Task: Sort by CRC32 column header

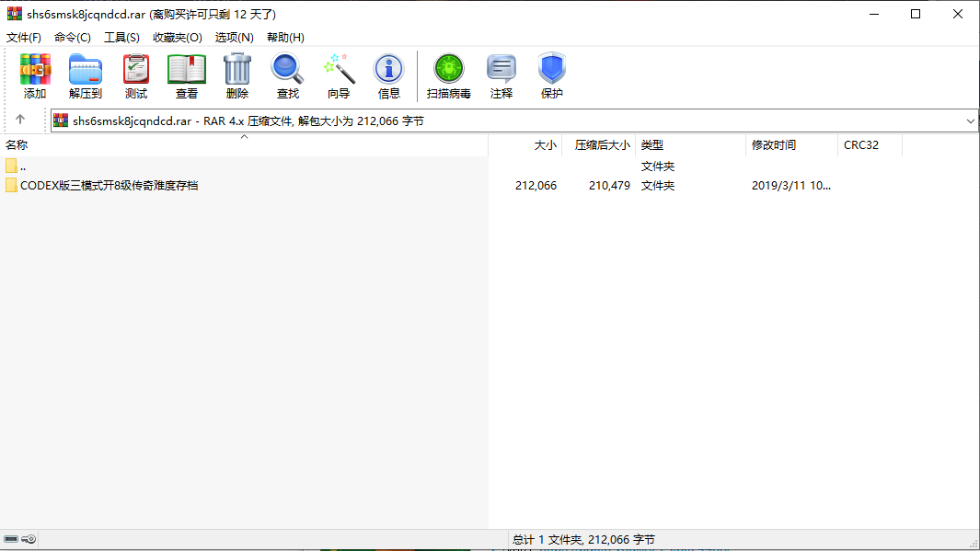Action: click(x=870, y=145)
